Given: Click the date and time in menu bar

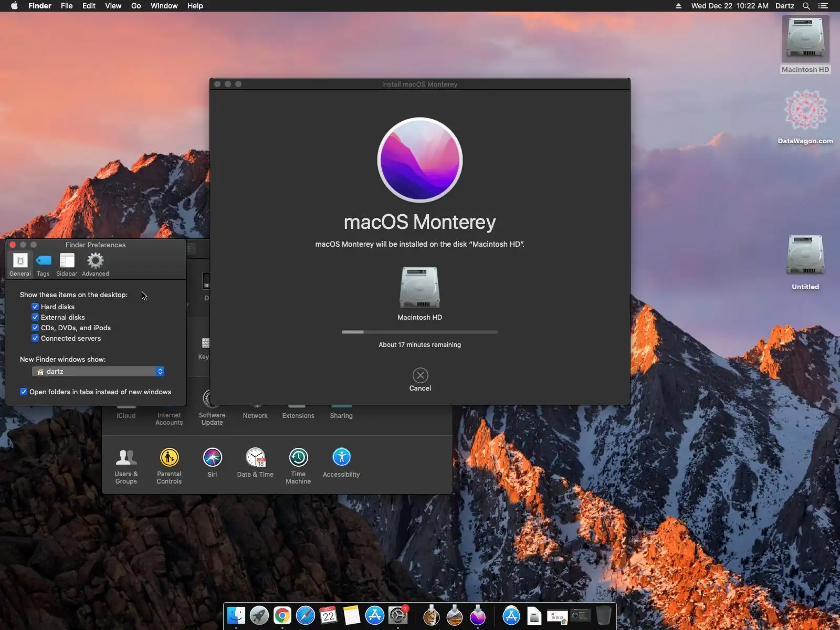Looking at the screenshot, I should (x=730, y=6).
